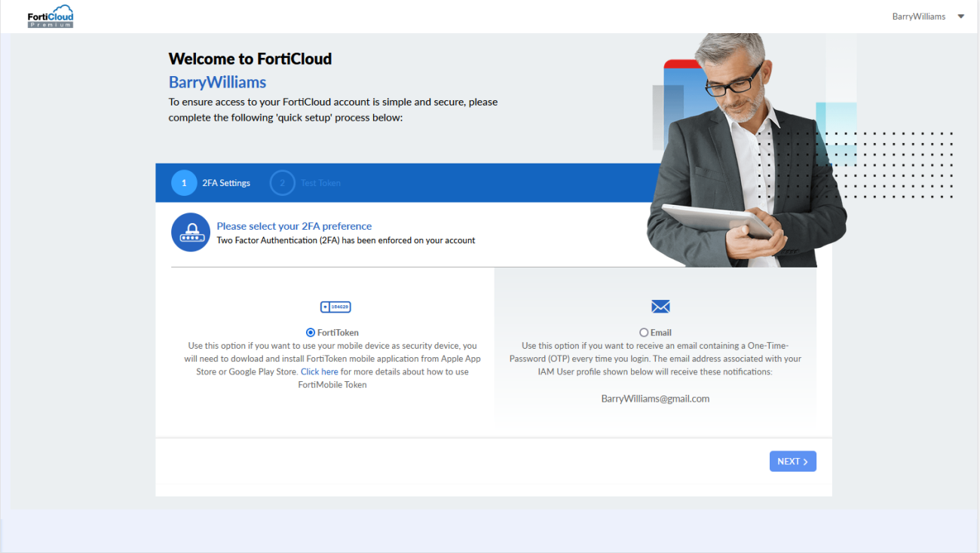
Task: Click the FortiToken option label text
Action: (x=338, y=332)
